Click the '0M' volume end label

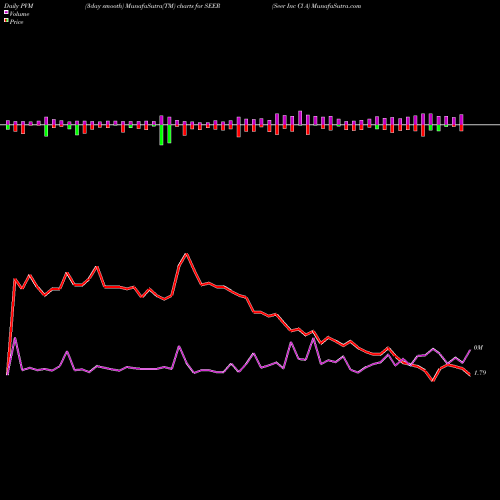point(478,348)
